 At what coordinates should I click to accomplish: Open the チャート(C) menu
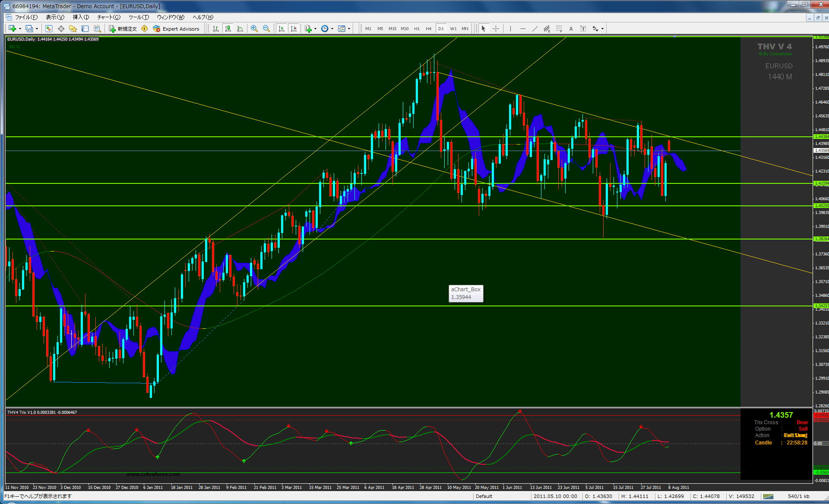(108, 17)
